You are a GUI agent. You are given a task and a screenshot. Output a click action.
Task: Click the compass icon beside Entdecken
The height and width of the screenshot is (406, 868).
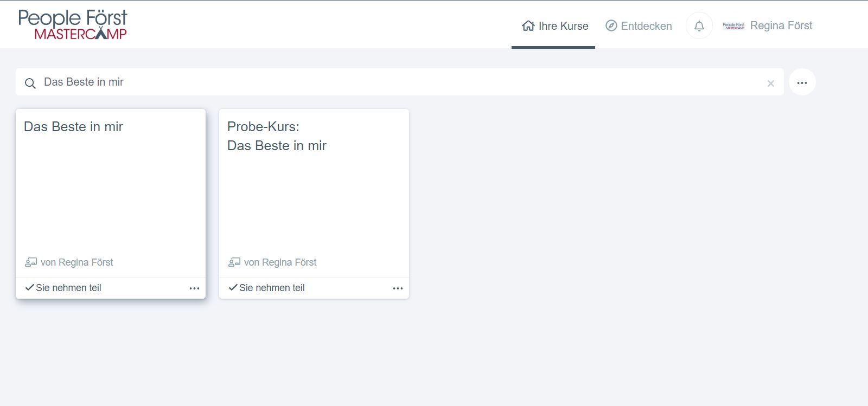(x=611, y=26)
